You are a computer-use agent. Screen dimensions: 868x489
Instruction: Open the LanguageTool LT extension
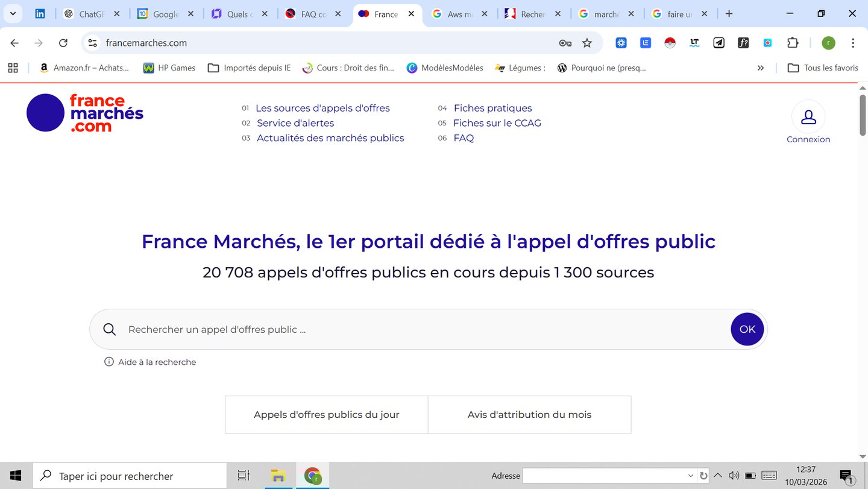point(694,43)
